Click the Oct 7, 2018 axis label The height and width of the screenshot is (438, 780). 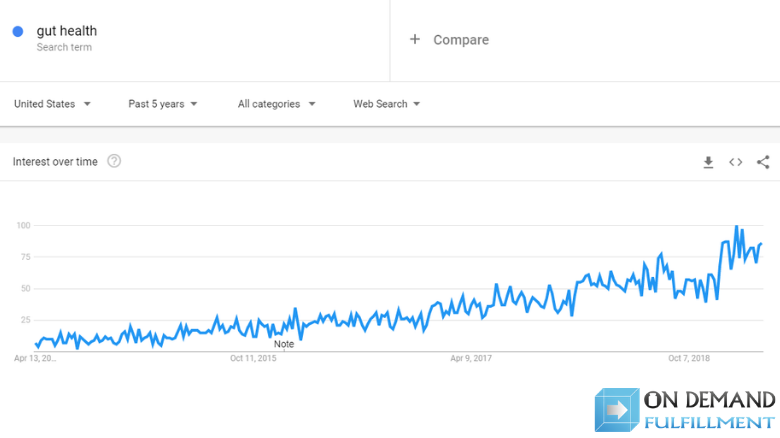point(689,358)
